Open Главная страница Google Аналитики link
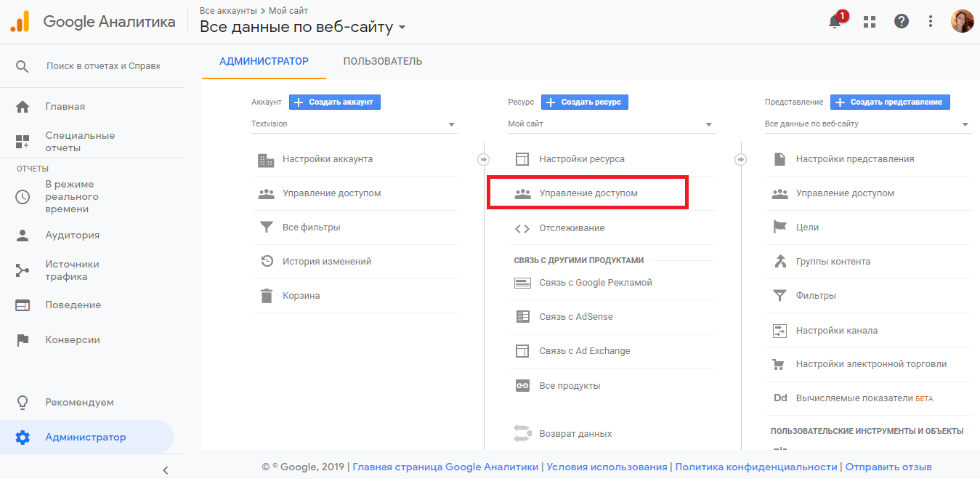This screenshot has height=479, width=980. click(445, 467)
